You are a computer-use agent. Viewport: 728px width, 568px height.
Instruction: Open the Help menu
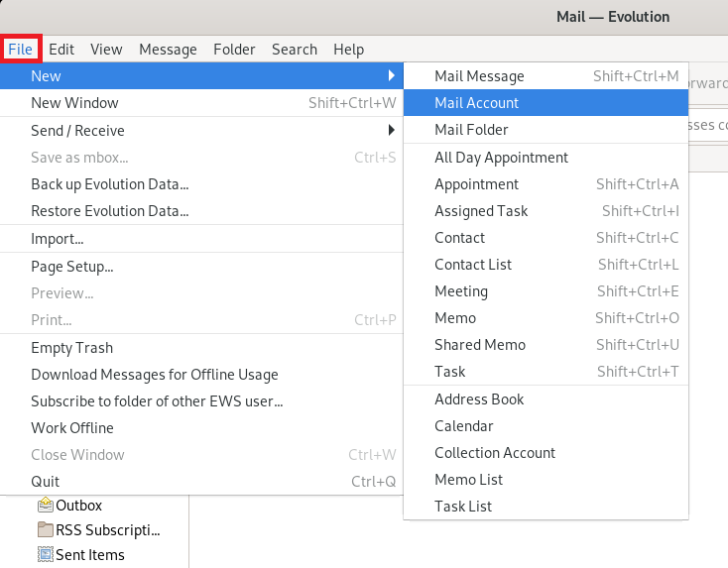348,49
